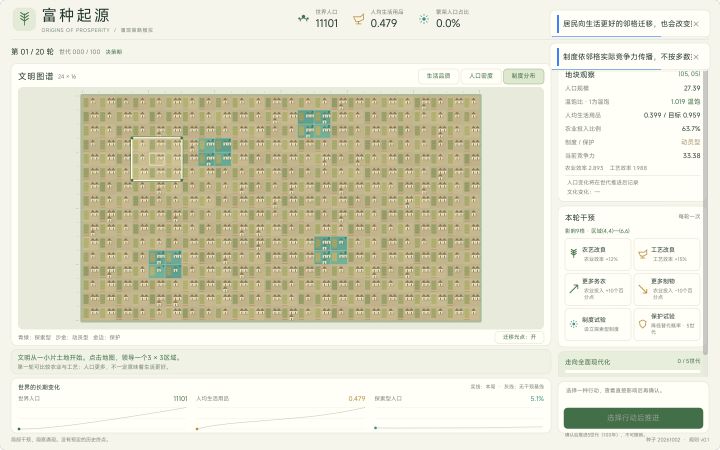Click the 63.7% value in observation panel
The height and width of the screenshot is (450, 720).
coord(691,129)
